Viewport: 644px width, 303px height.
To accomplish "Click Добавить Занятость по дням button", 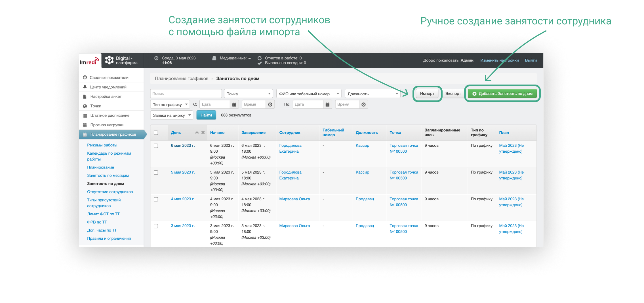I will (x=502, y=94).
